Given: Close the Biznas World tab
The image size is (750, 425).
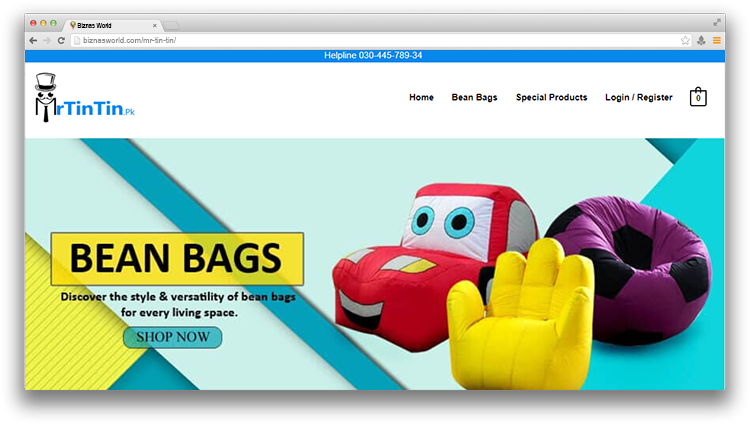Looking at the screenshot, I should tap(154, 23).
